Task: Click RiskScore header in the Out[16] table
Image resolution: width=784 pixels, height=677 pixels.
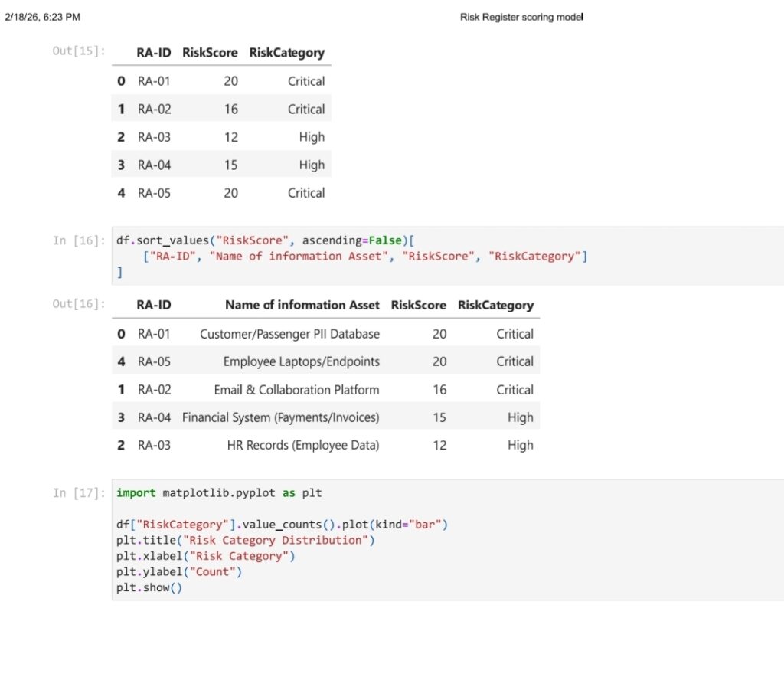Action: pos(418,305)
